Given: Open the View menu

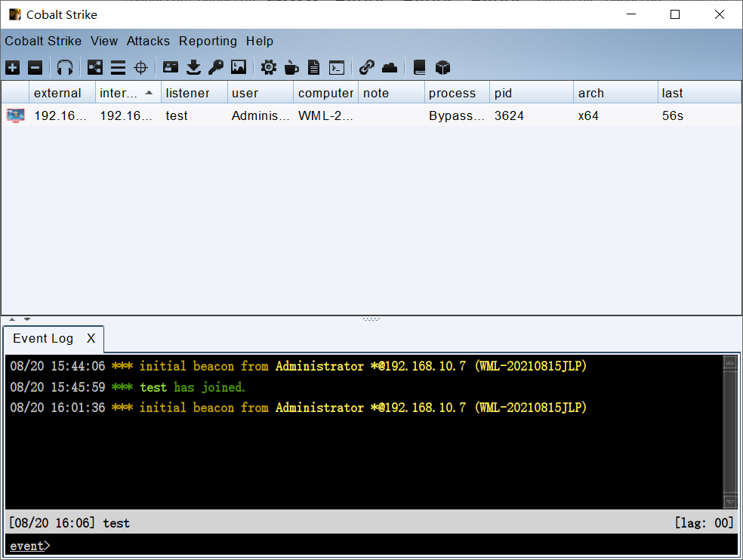Looking at the screenshot, I should [104, 42].
